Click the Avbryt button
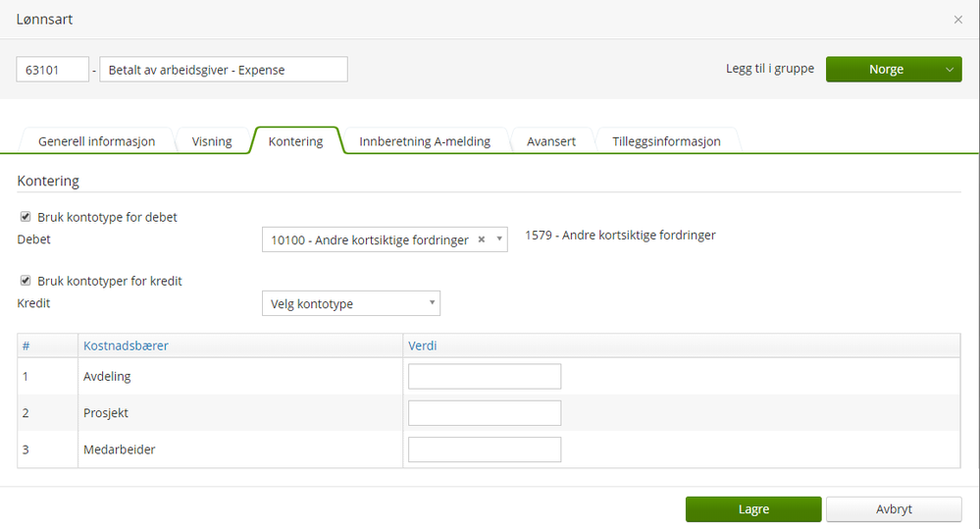Image resolution: width=980 pixels, height=529 pixels. pos(893,509)
